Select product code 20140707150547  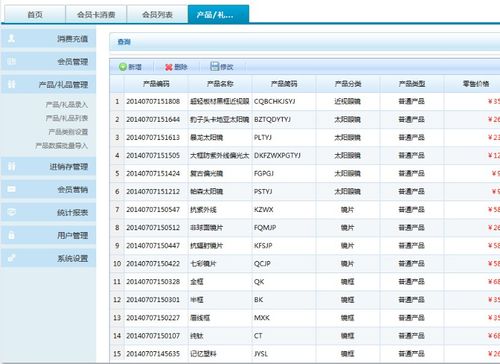153,209
